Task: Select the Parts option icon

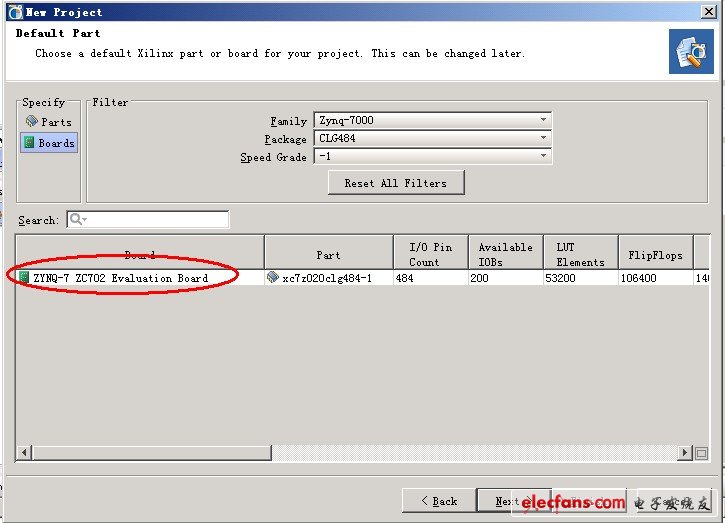Action: pos(32,122)
